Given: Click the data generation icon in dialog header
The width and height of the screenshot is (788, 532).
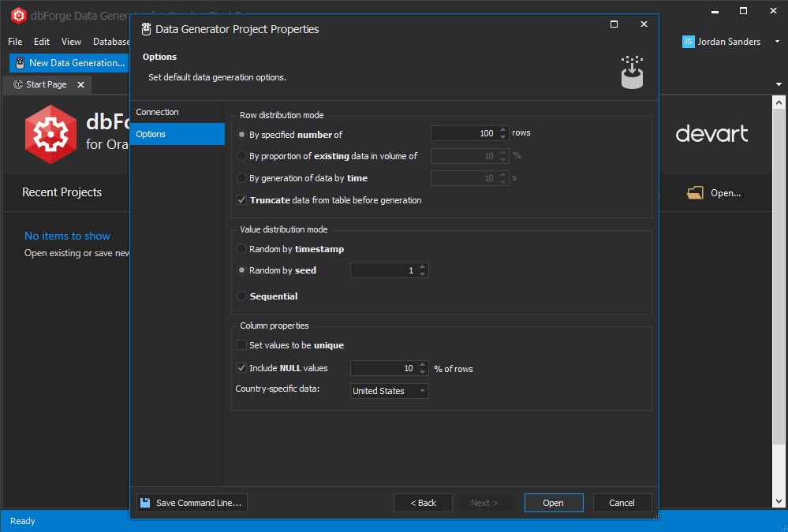Looking at the screenshot, I should pos(144,28).
